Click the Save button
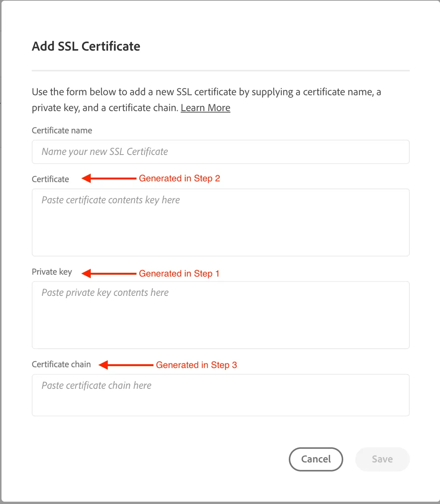This screenshot has width=440, height=504. (382, 459)
